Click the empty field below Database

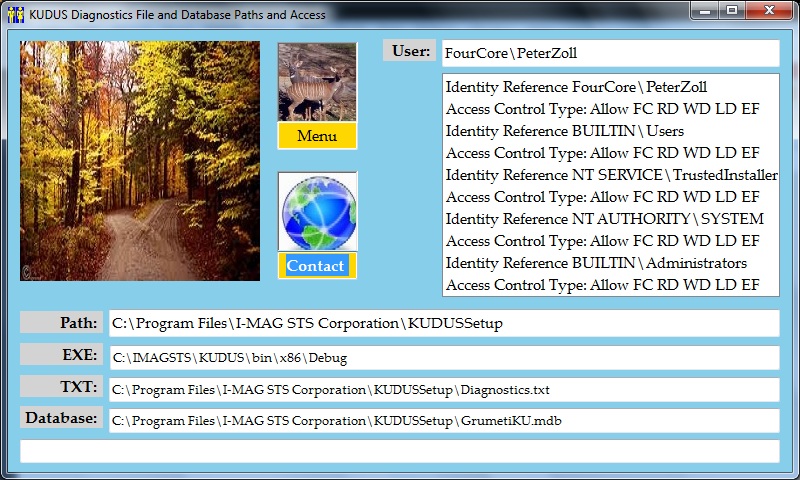coord(399,451)
